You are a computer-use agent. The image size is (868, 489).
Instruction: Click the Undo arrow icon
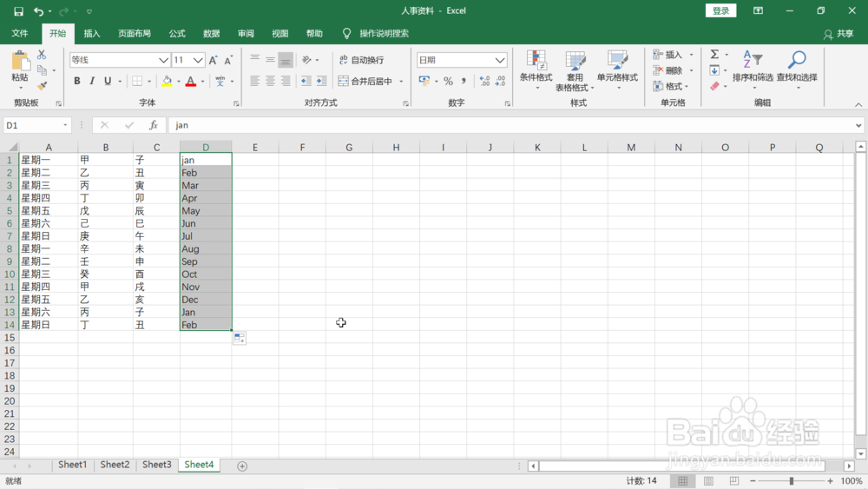(38, 11)
